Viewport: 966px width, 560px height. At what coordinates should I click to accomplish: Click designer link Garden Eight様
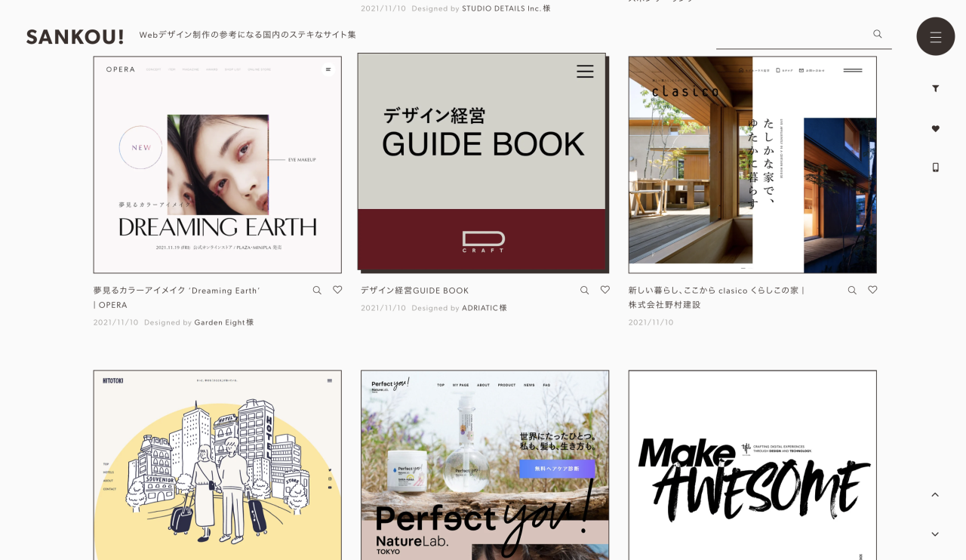click(223, 322)
